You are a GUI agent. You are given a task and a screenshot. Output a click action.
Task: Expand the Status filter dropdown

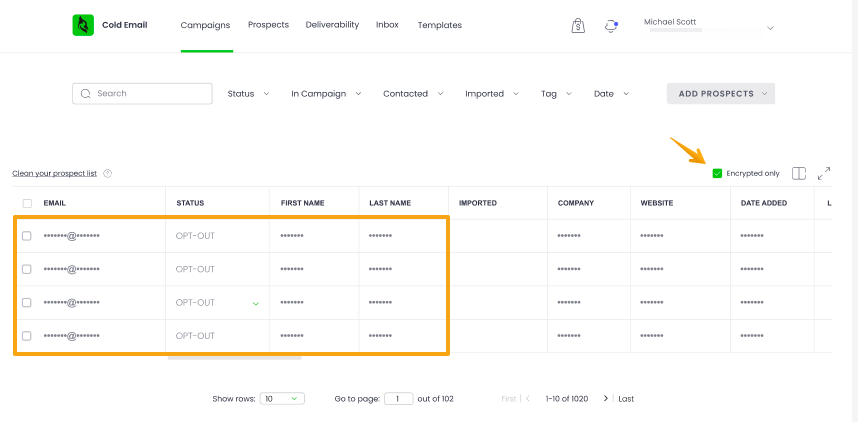[x=248, y=94]
